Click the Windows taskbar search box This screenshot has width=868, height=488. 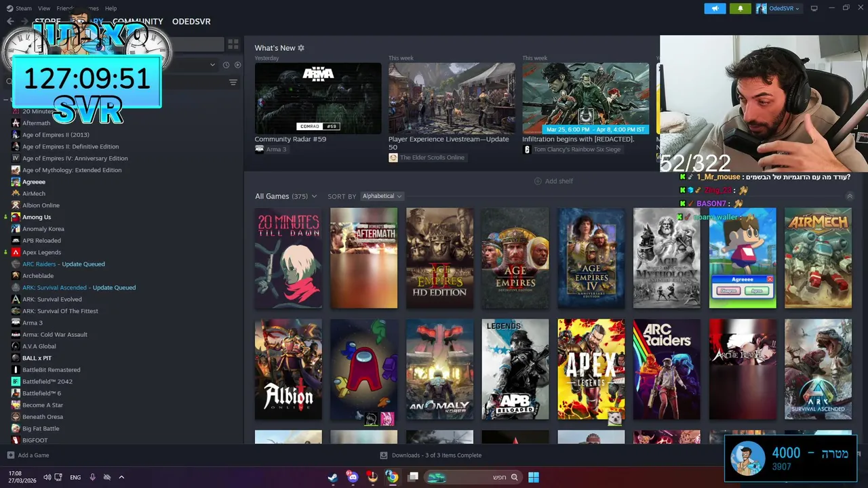[x=474, y=477]
